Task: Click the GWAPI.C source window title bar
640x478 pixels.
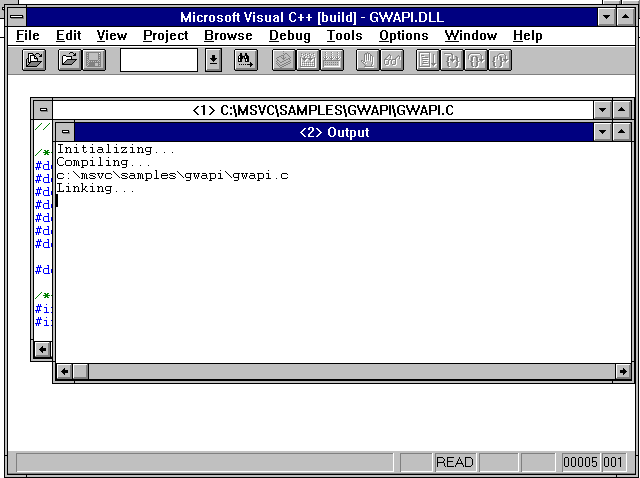Action: tap(322, 110)
